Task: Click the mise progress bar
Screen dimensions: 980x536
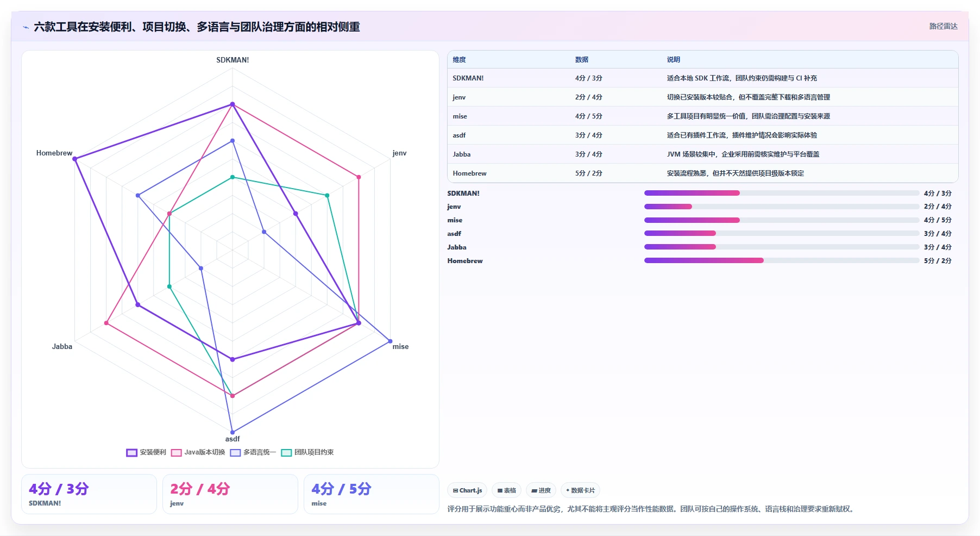Action: pyautogui.click(x=782, y=220)
